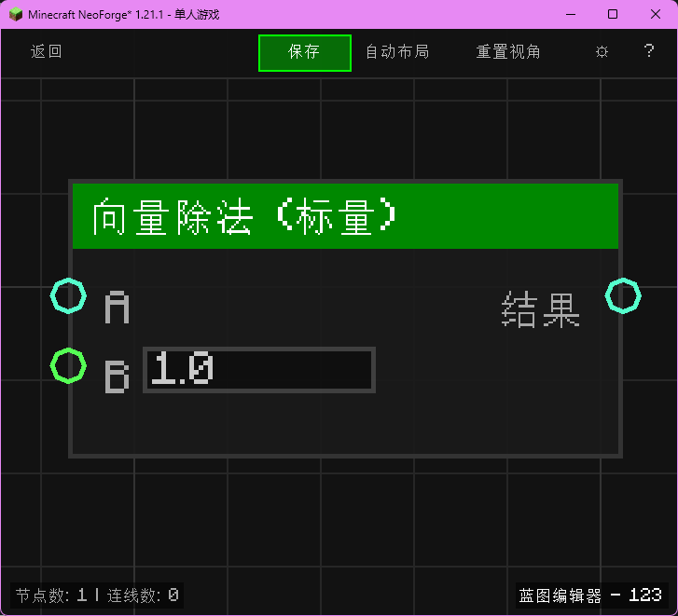Click the green input pin B
Viewport: 678px width, 616px height.
coord(68,366)
